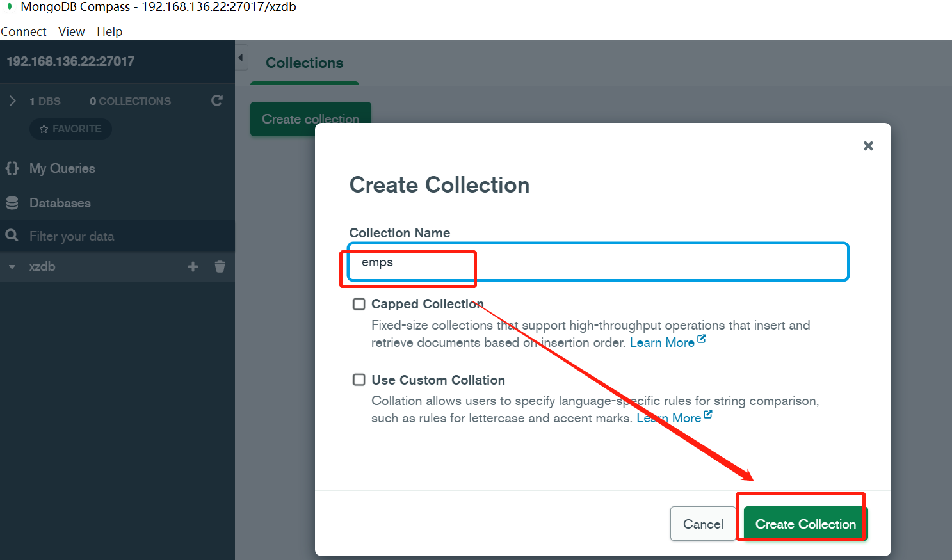Collapse the xzdb database tree arrow

tap(12, 267)
